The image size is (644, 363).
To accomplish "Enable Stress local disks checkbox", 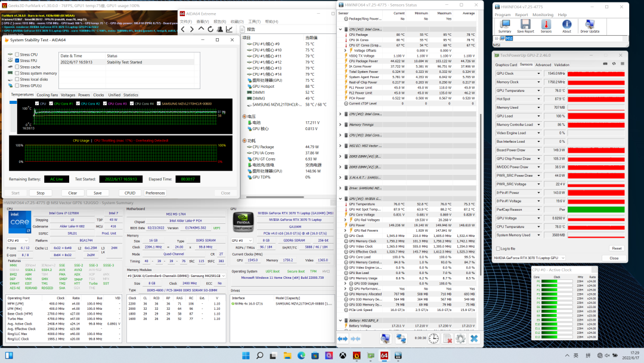I will click(x=17, y=79).
